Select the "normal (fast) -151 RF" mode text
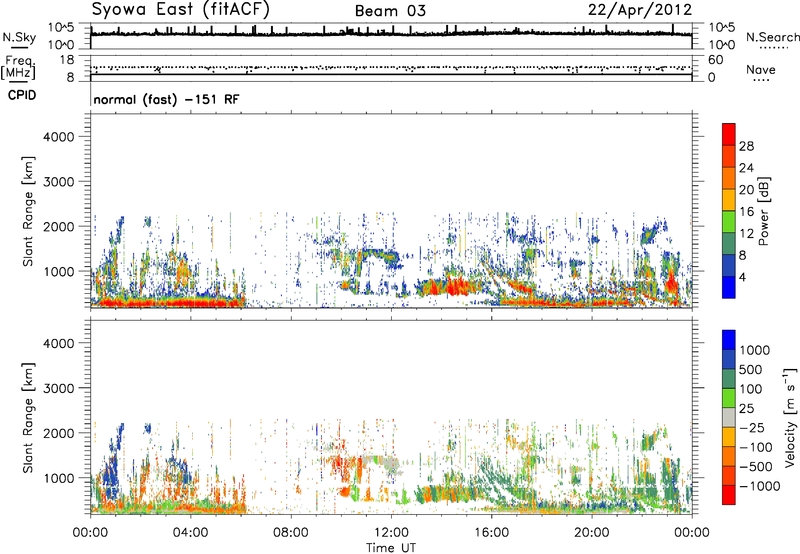The width and height of the screenshot is (800, 554). [x=166, y=99]
